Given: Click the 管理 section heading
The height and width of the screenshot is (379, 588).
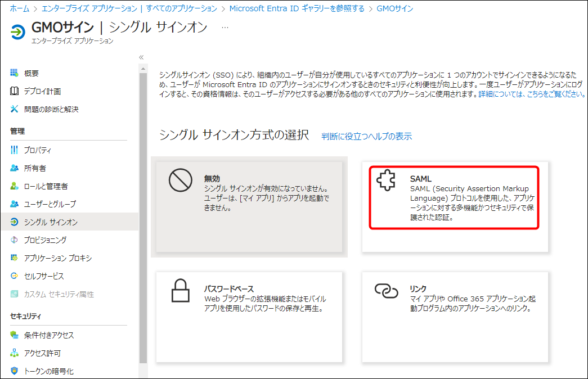Looking at the screenshot, I should click(x=17, y=131).
